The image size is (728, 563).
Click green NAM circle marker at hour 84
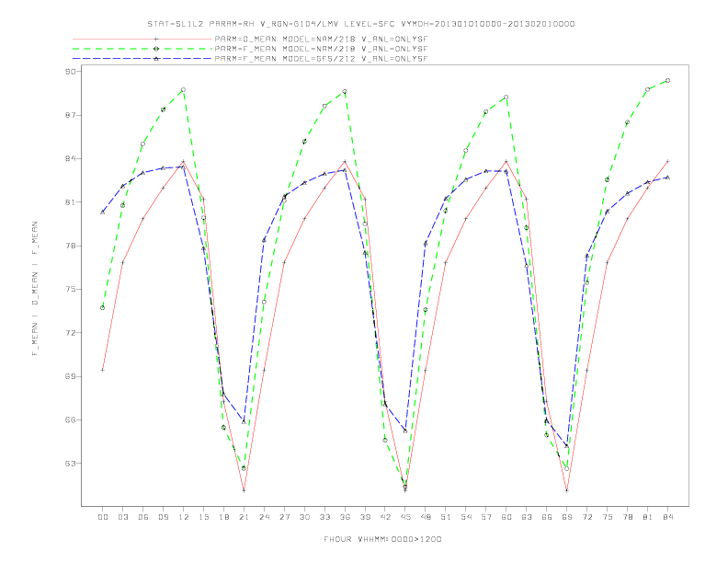667,80
